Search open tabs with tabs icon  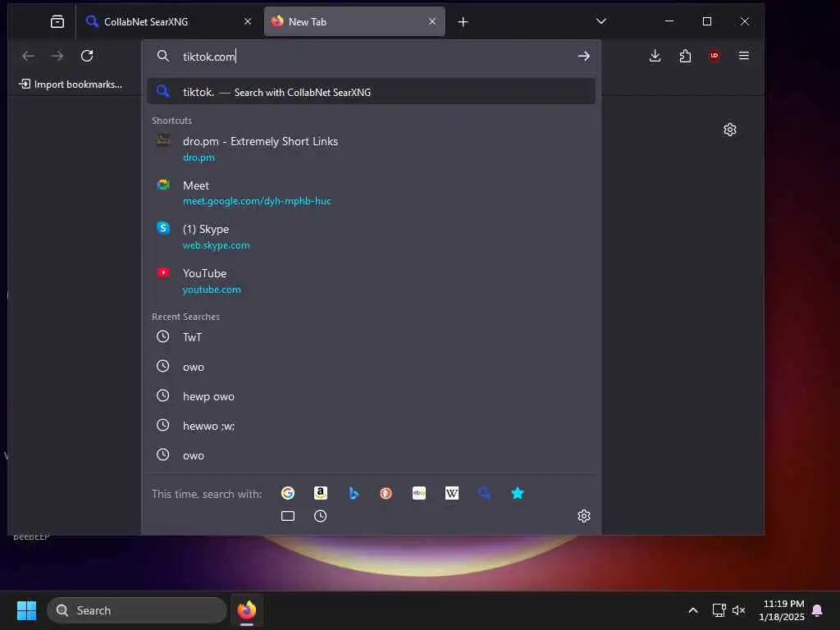point(288,516)
